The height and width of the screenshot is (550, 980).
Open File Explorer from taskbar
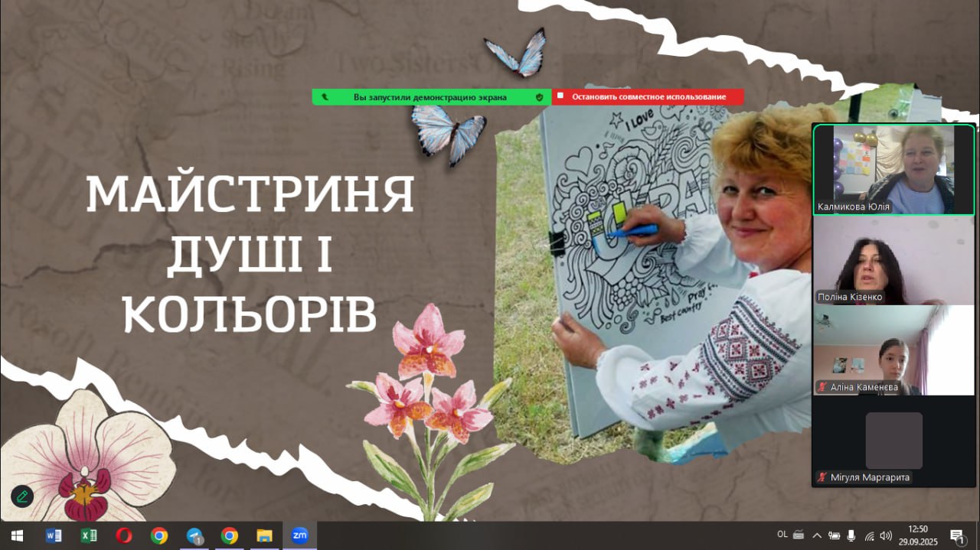264,535
